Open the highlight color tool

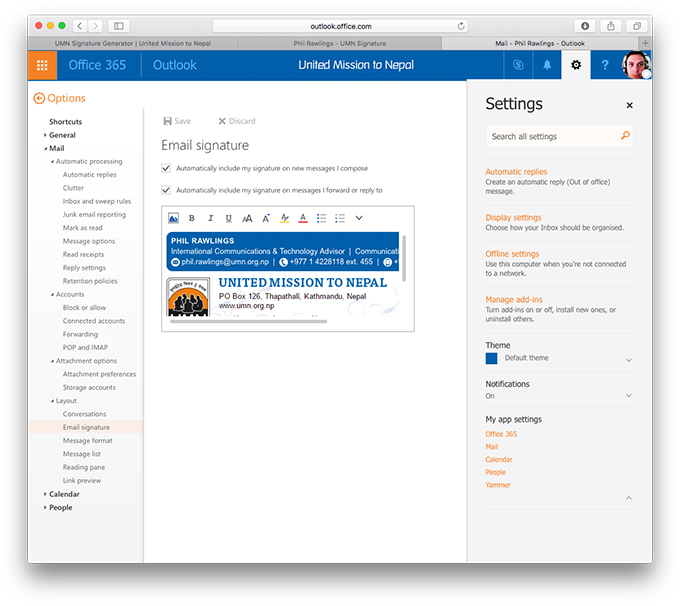284,218
